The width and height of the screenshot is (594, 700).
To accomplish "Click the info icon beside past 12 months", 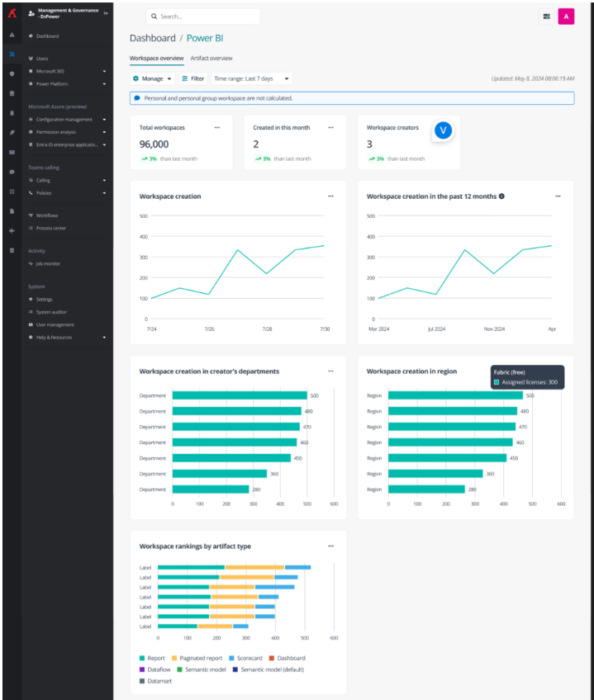I will click(x=501, y=196).
